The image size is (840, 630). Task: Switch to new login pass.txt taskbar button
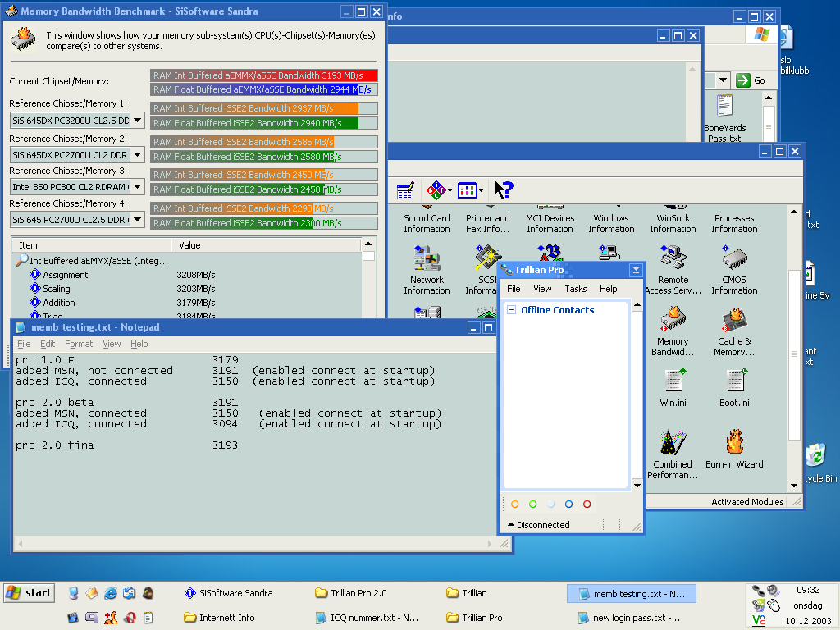pos(631,618)
